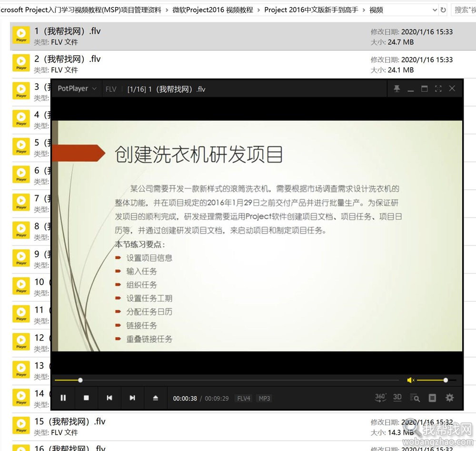The width and height of the screenshot is (476, 451).
Task: Click the FLV format label in title bar
Action: 111,89
